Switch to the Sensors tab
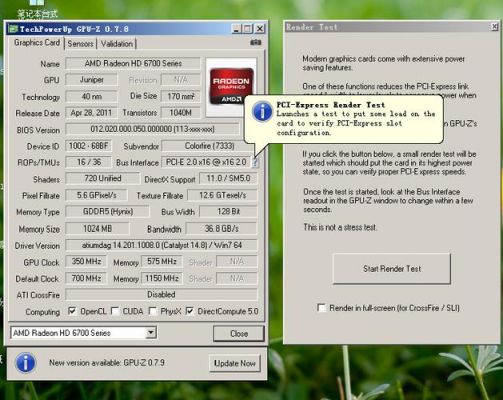503x400 pixels. pyautogui.click(x=80, y=44)
